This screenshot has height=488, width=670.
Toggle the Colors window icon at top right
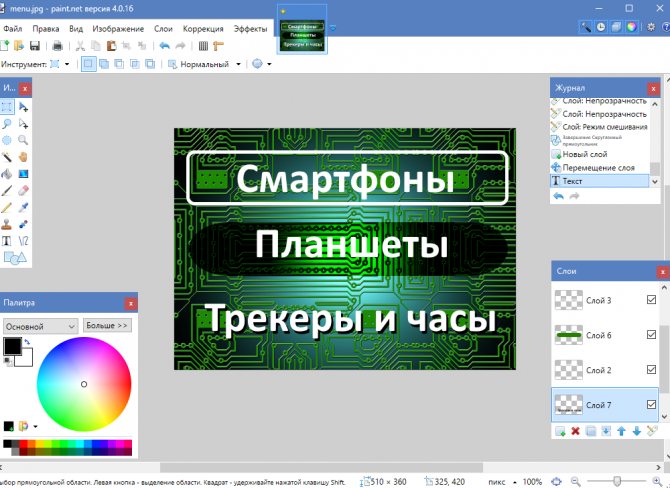click(x=632, y=27)
